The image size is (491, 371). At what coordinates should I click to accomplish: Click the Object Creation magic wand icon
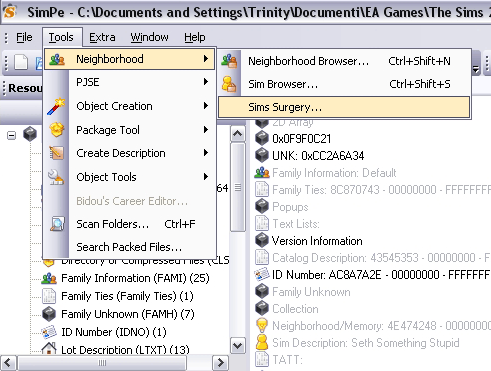[56, 106]
